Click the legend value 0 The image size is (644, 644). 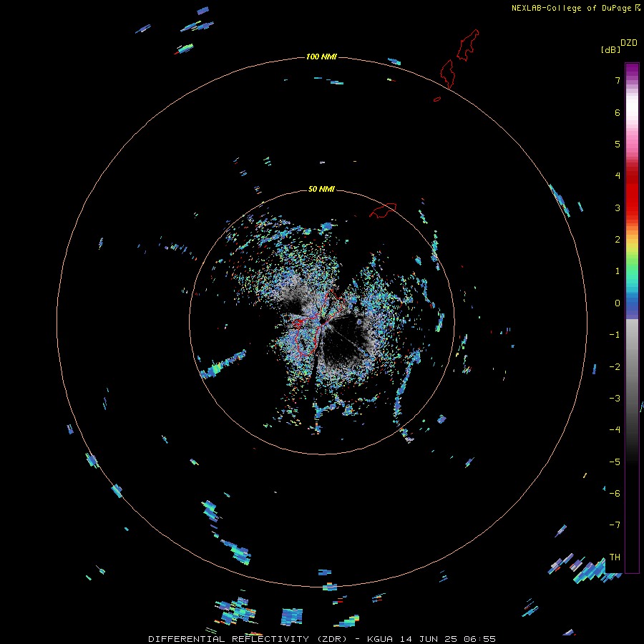(x=618, y=303)
